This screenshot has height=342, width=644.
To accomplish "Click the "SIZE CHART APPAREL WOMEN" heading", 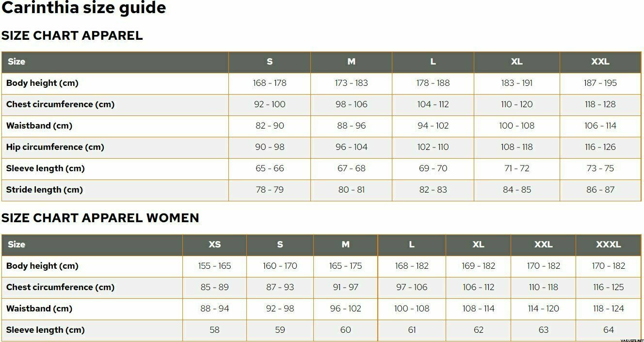I will pyautogui.click(x=100, y=218).
